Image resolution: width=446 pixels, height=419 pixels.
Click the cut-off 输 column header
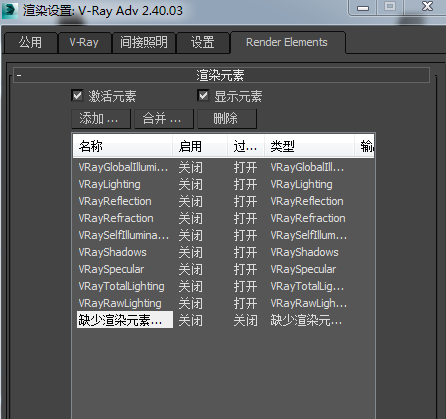coord(365,146)
